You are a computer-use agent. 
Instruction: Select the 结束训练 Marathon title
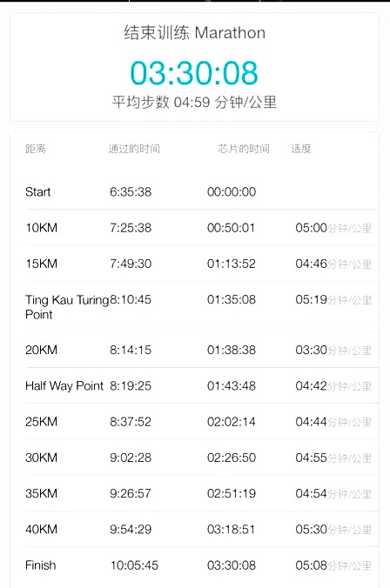click(194, 33)
